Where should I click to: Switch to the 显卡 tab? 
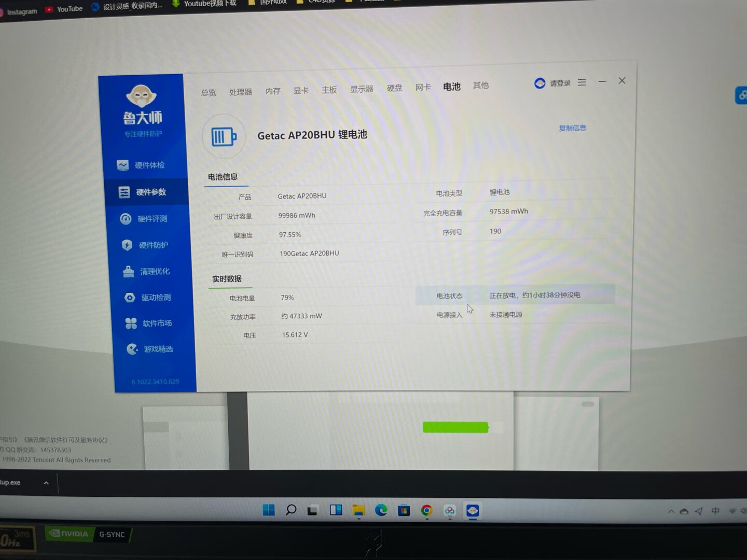click(x=301, y=91)
